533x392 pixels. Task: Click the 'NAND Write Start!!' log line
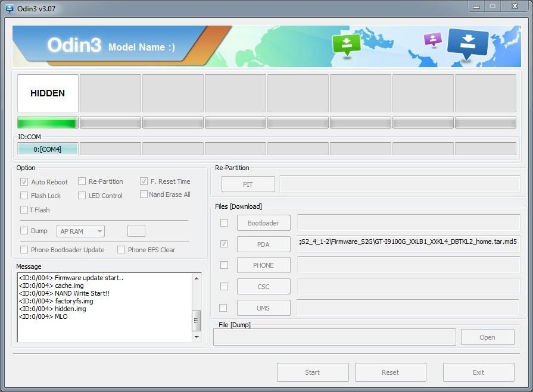click(64, 293)
